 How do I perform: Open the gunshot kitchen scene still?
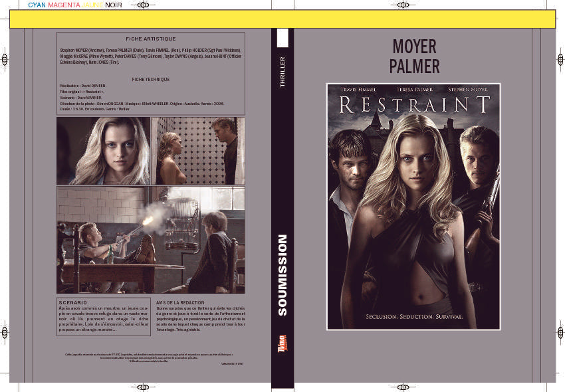tap(151, 240)
